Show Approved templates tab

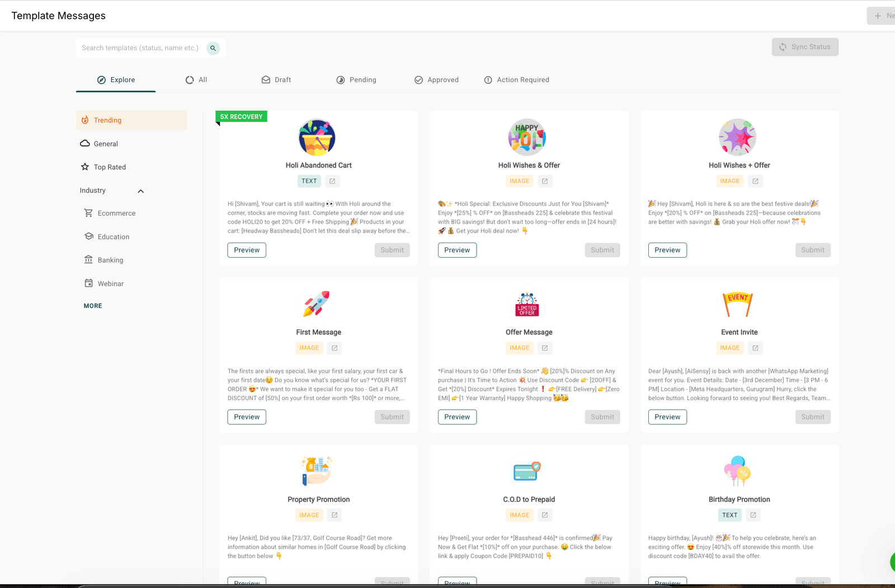click(436, 80)
